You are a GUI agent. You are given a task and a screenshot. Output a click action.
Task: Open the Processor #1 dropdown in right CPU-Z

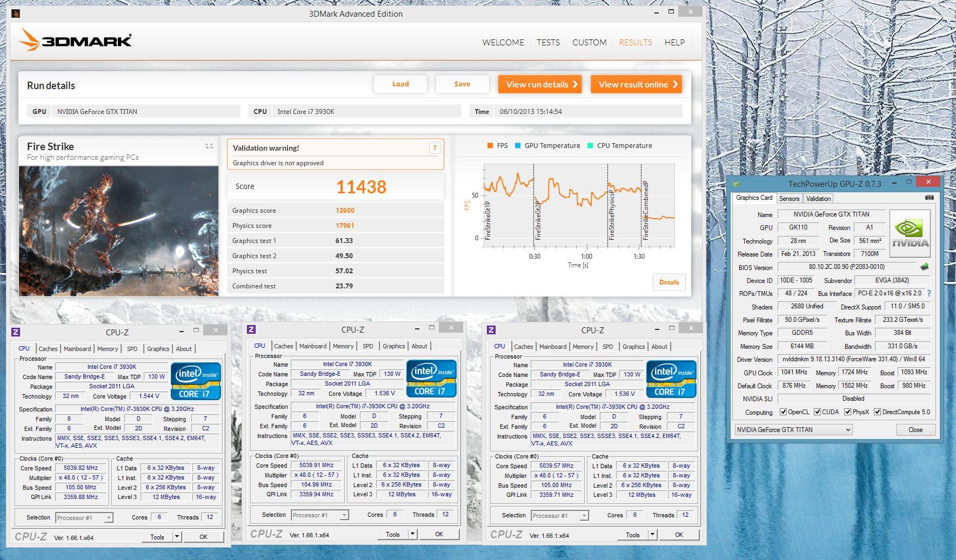point(560,516)
